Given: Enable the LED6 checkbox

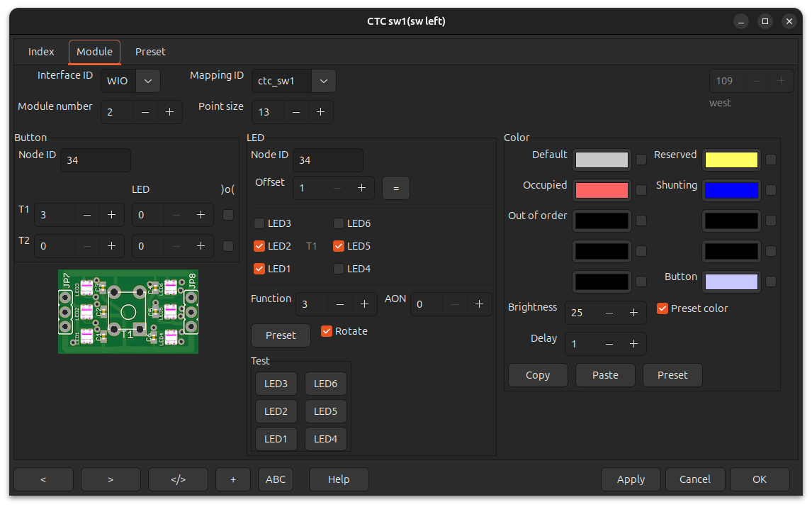Looking at the screenshot, I should pos(339,223).
